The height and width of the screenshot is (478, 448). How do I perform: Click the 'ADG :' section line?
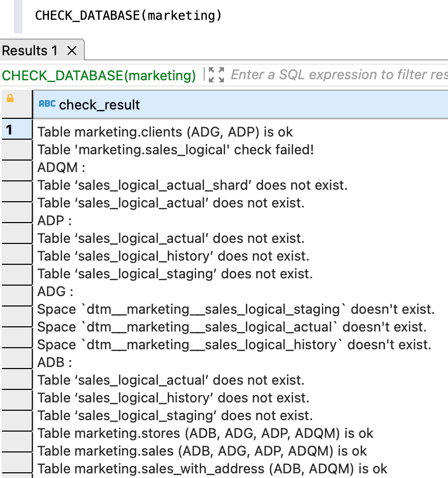[x=55, y=291]
